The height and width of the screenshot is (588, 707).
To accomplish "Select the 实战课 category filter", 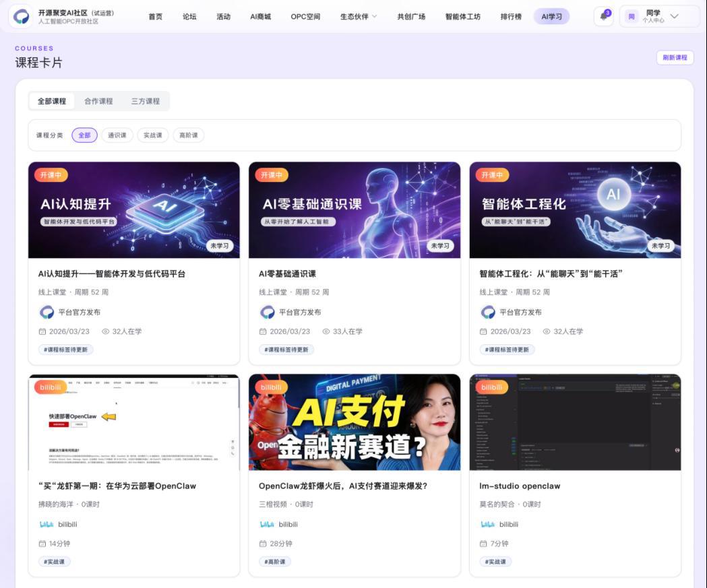I will point(153,135).
